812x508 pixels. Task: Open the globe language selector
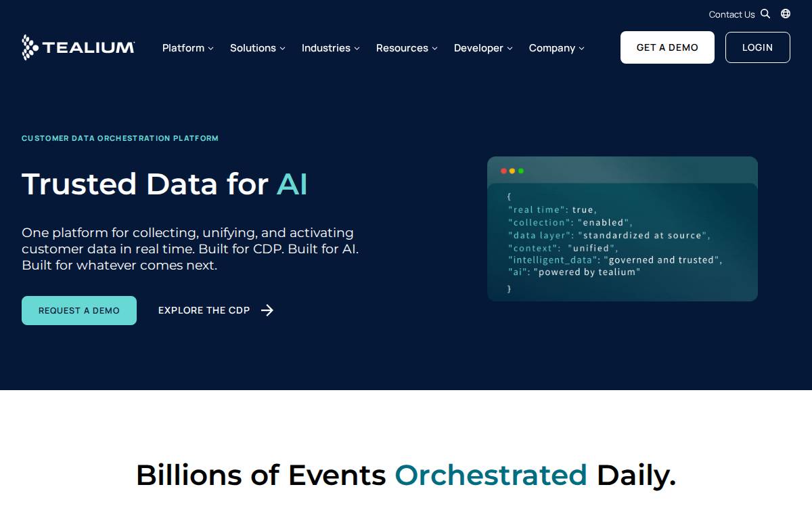pos(786,14)
